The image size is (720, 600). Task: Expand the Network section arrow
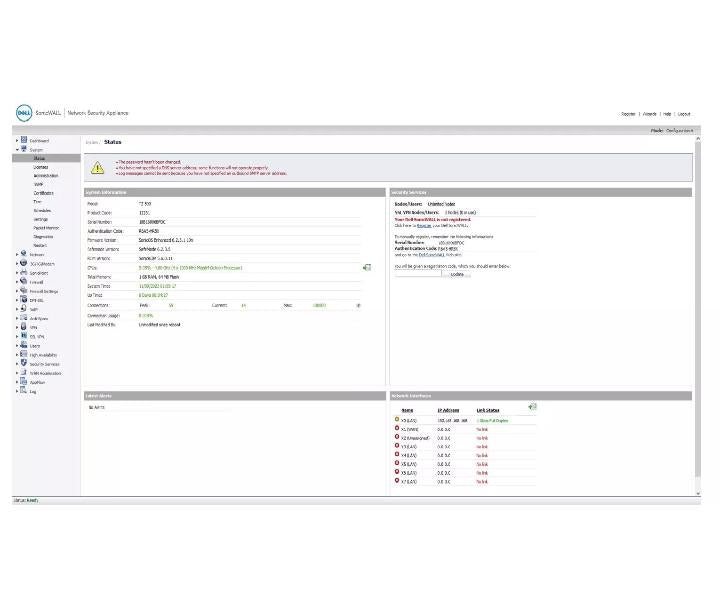coord(17,254)
